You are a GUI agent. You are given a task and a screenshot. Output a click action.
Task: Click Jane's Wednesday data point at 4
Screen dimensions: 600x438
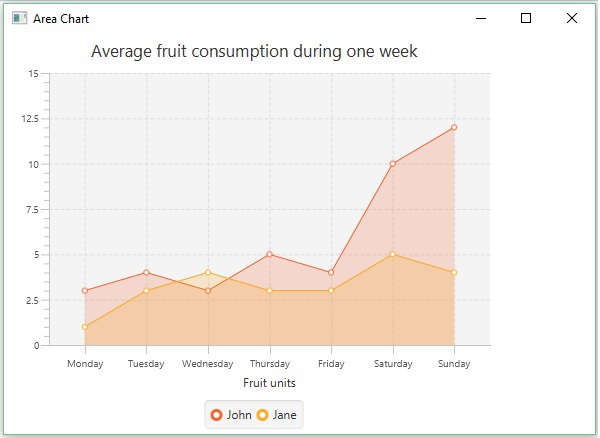[208, 272]
